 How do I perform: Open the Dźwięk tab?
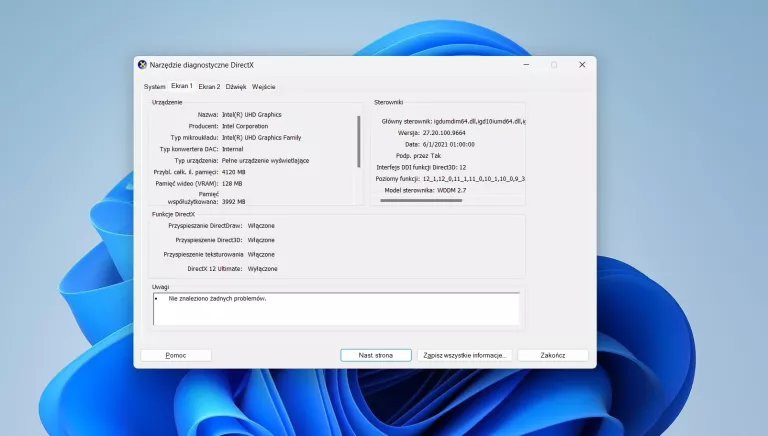click(236, 87)
